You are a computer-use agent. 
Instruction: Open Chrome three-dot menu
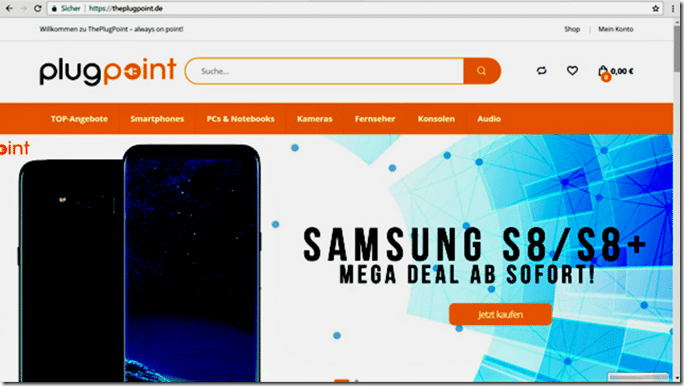673,9
